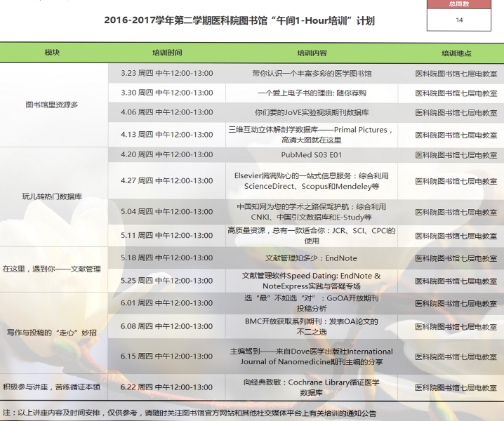
Task: Select content 一个爱上电子书的理由: 随你荐购
Action: [x=312, y=93]
